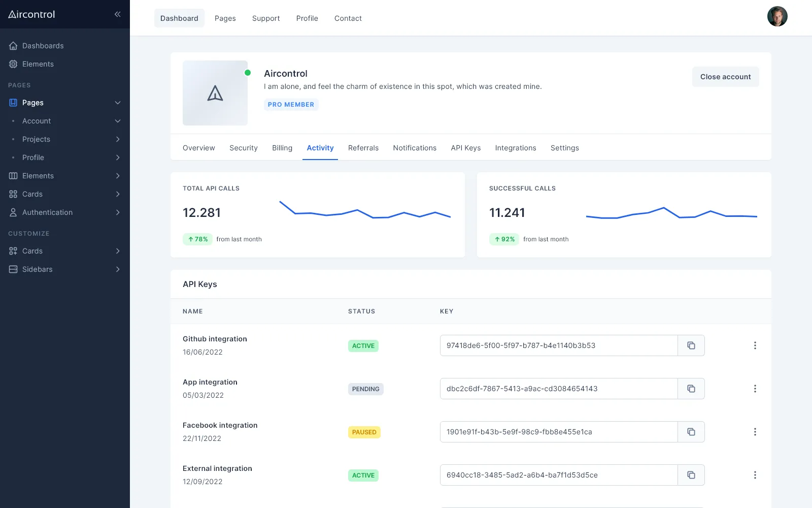The height and width of the screenshot is (508, 812).
Task: Expand the Sidebars menu
Action: coord(118,269)
